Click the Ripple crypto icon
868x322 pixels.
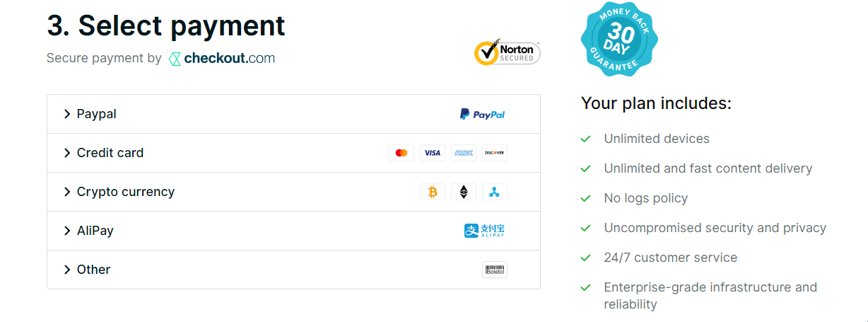click(x=495, y=192)
